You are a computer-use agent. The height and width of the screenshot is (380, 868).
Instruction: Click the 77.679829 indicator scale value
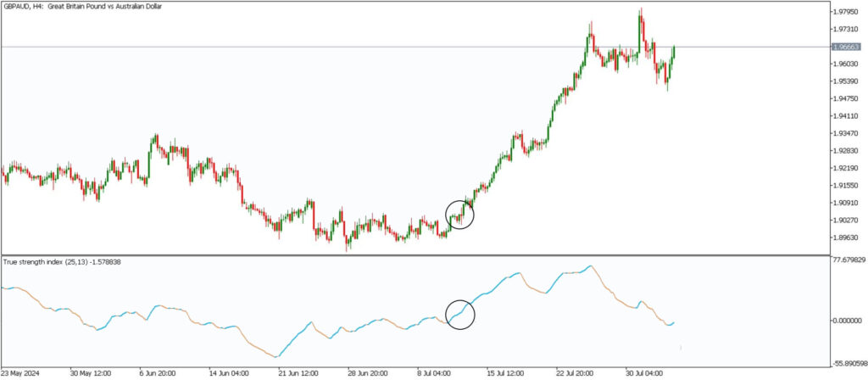(x=848, y=260)
